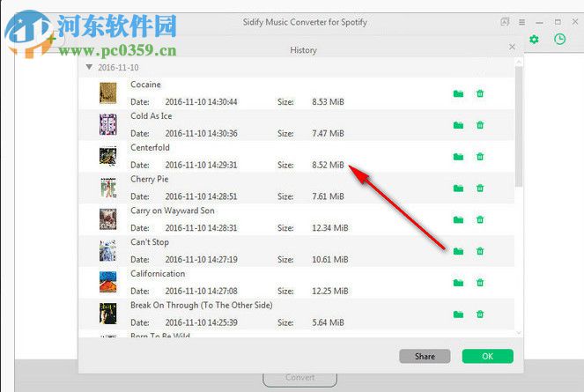The image size is (584, 392).
Task: Open output folder for Cocaine
Action: coord(458,93)
